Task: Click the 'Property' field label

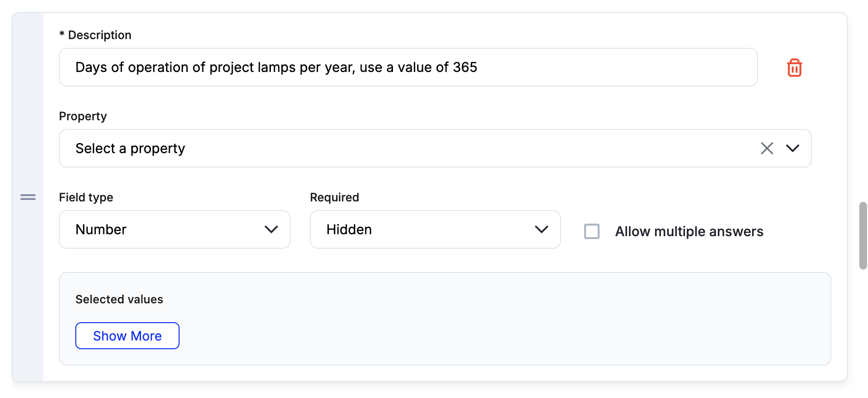Action: click(x=83, y=116)
